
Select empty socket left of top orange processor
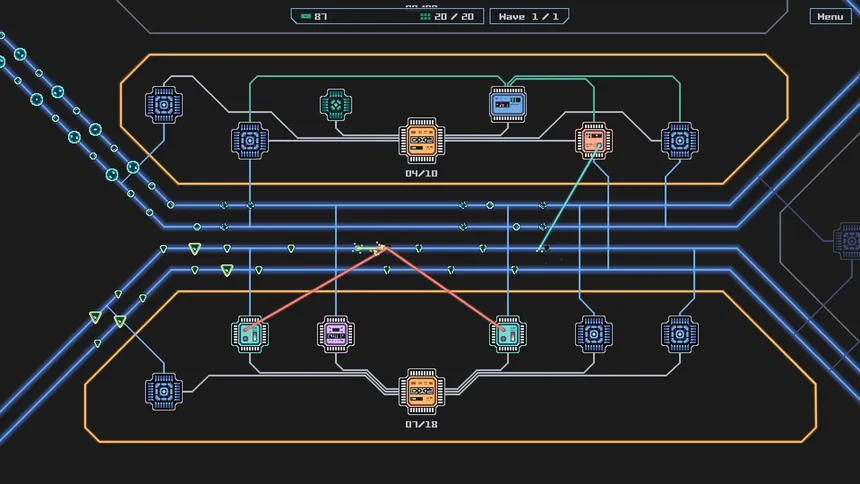250,140
